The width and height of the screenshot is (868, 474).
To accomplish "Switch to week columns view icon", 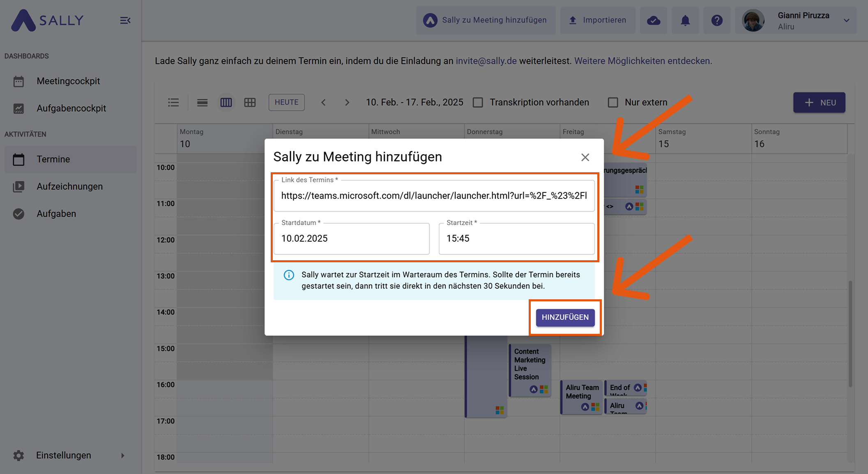I will click(226, 102).
